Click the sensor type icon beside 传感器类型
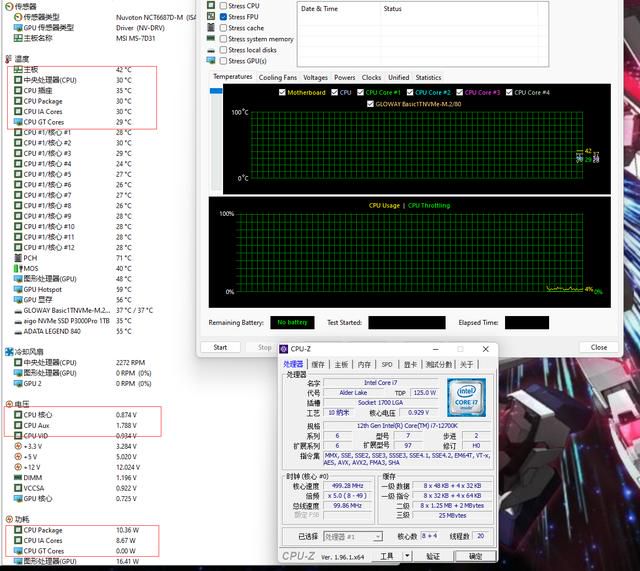 (18, 17)
